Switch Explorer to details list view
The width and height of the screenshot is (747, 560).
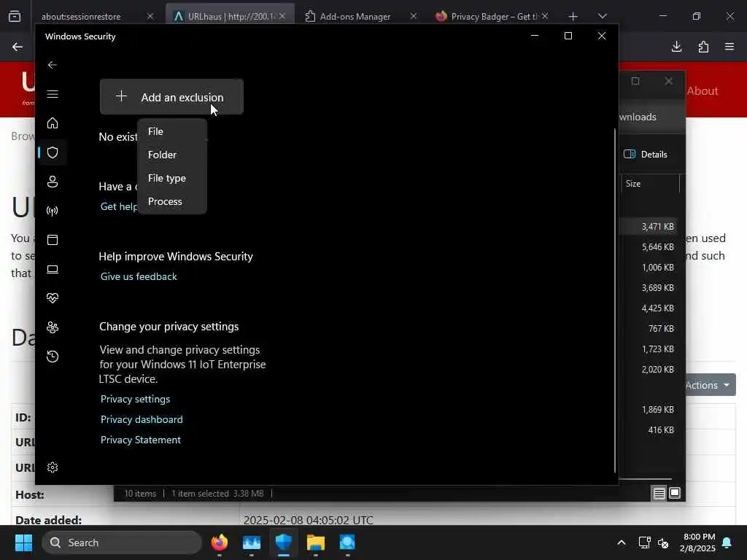tap(659, 494)
